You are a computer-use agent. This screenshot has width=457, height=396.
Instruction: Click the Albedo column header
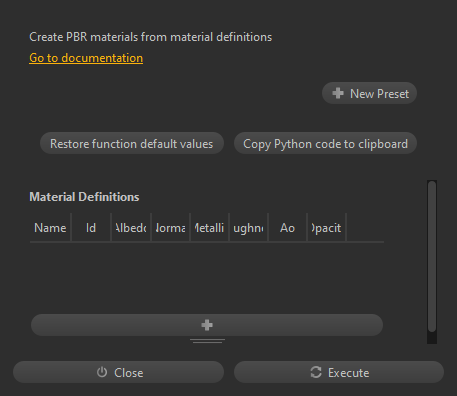(x=131, y=228)
